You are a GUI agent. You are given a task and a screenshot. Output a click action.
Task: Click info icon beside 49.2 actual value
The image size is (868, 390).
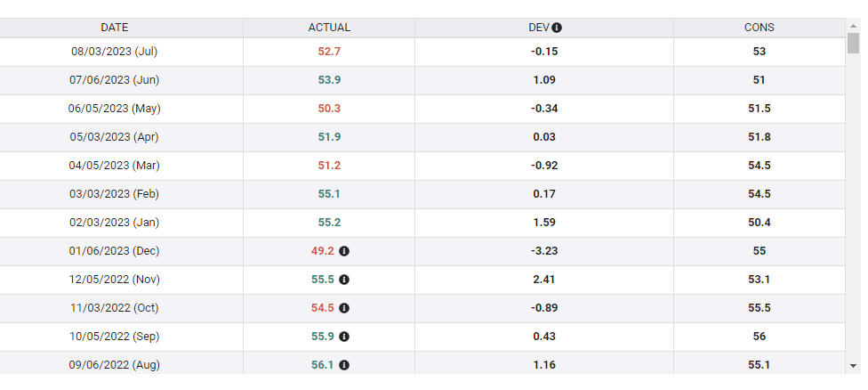point(344,251)
